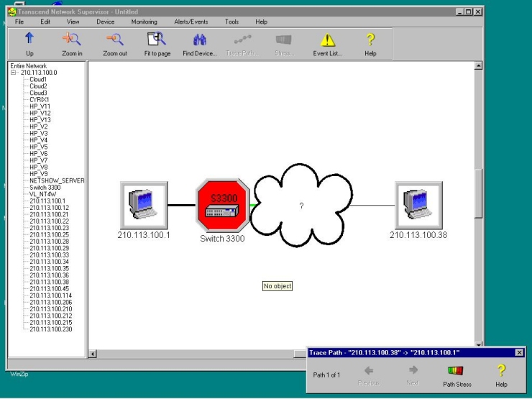Select the 210.113.100.1 computer icon in map
532x399 pixels.
coord(144,206)
